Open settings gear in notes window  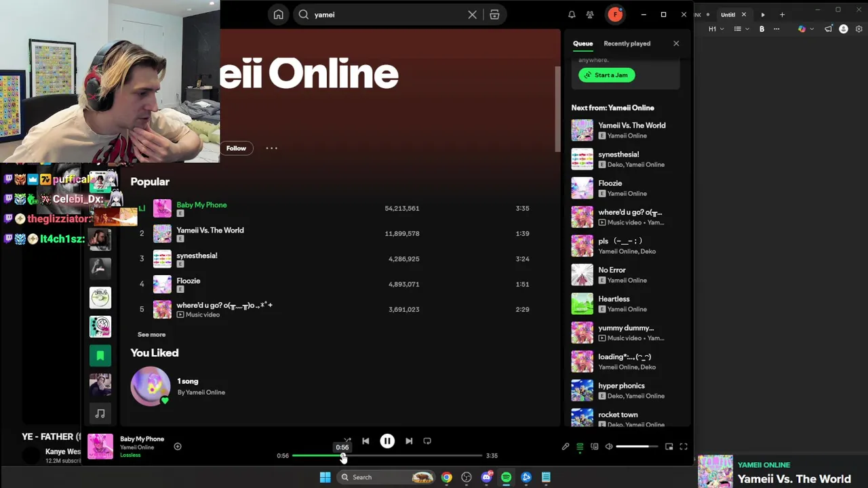tap(859, 29)
